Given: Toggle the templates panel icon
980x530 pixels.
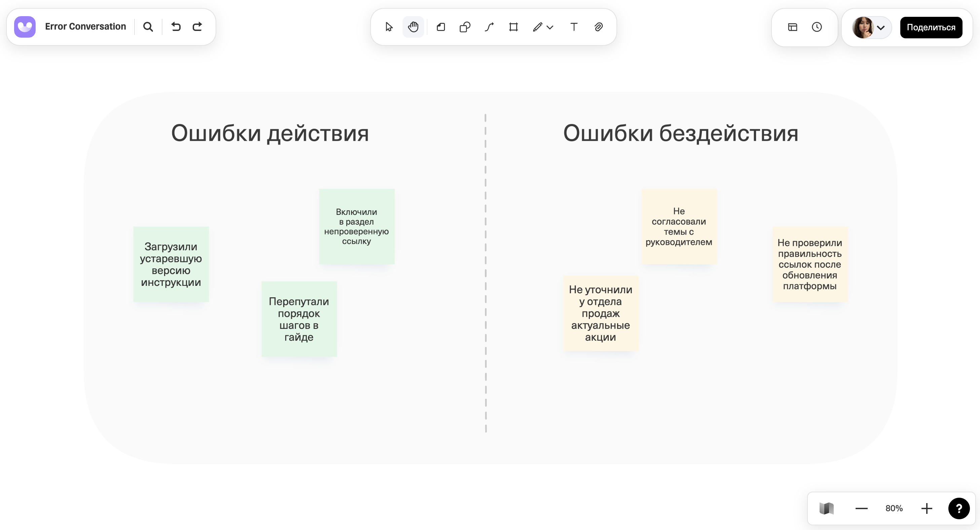Looking at the screenshot, I should (x=792, y=27).
